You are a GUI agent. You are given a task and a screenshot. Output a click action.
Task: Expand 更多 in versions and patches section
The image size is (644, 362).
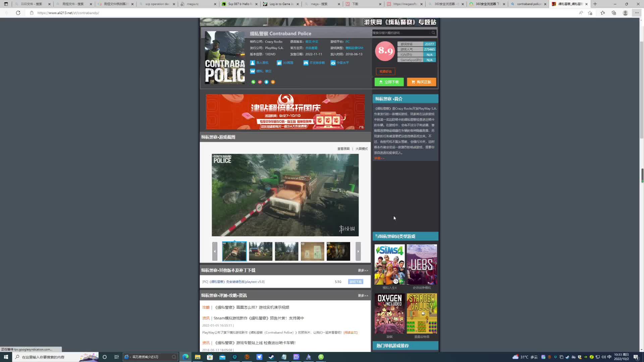click(363, 270)
